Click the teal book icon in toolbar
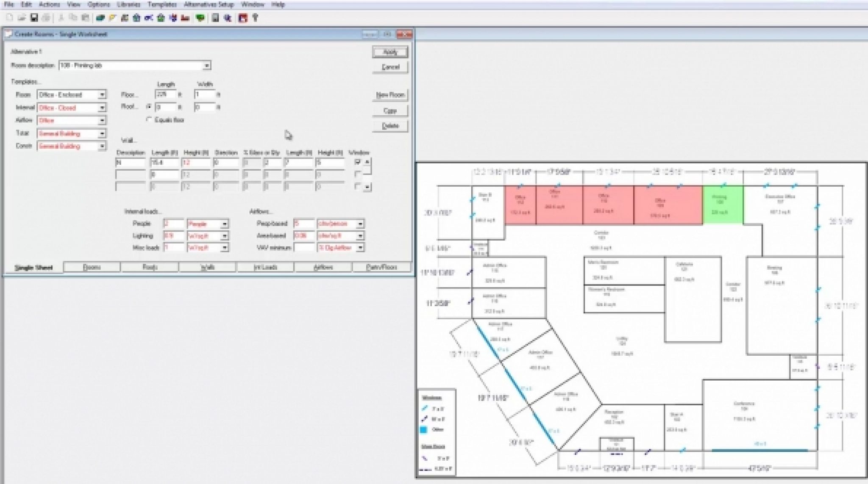 pyautogui.click(x=100, y=18)
